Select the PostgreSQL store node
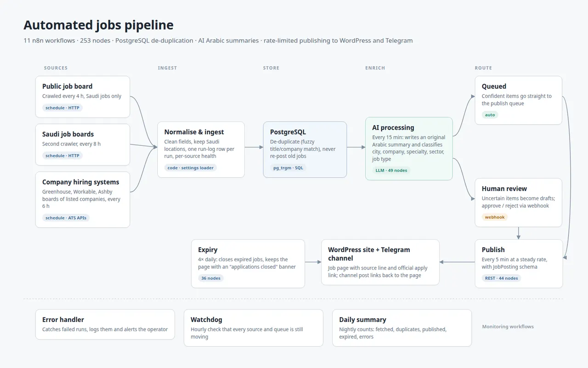 point(305,149)
